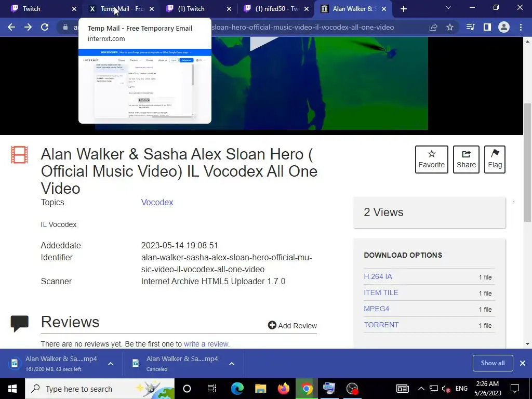Viewport: 532px width, 399px height.
Task: Click the page vertical scrollbar thumb
Action: coord(528,163)
